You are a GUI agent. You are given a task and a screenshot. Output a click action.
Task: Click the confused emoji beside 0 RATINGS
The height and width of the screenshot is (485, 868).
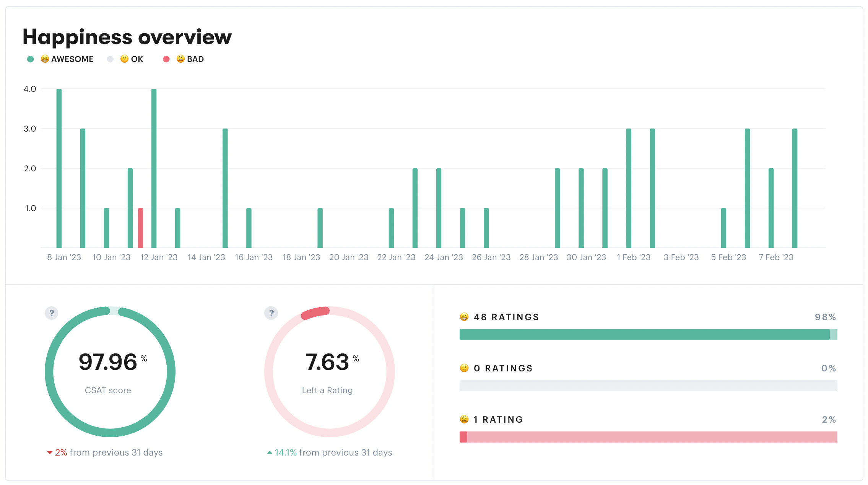(x=464, y=368)
